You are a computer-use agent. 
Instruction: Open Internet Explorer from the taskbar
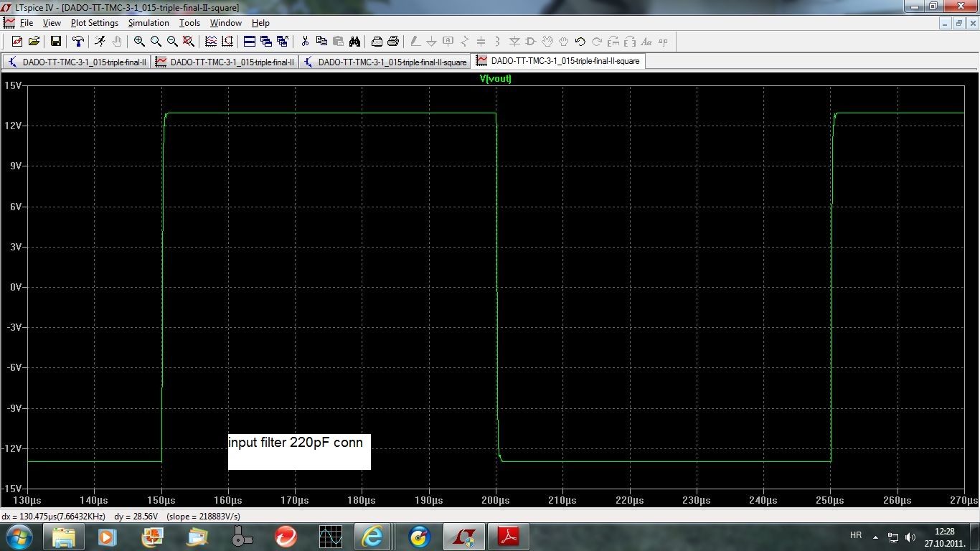[x=372, y=536]
